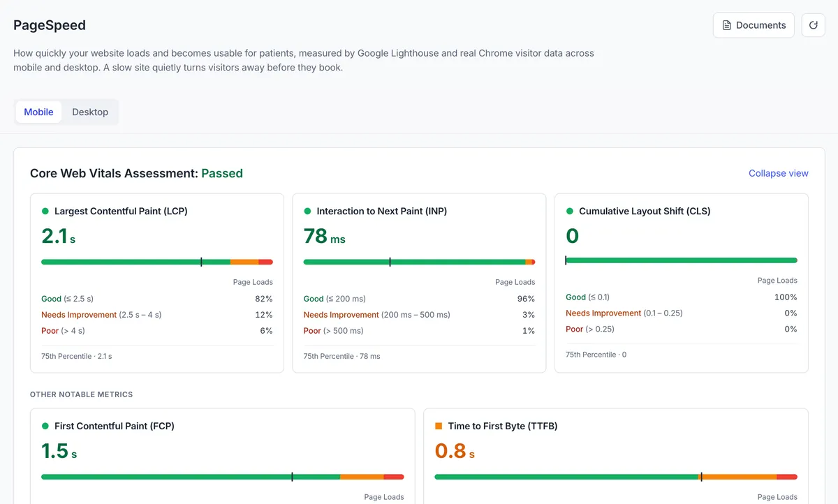Click the 100% page loads value
Viewport: 838px width, 504px height.
(x=786, y=297)
